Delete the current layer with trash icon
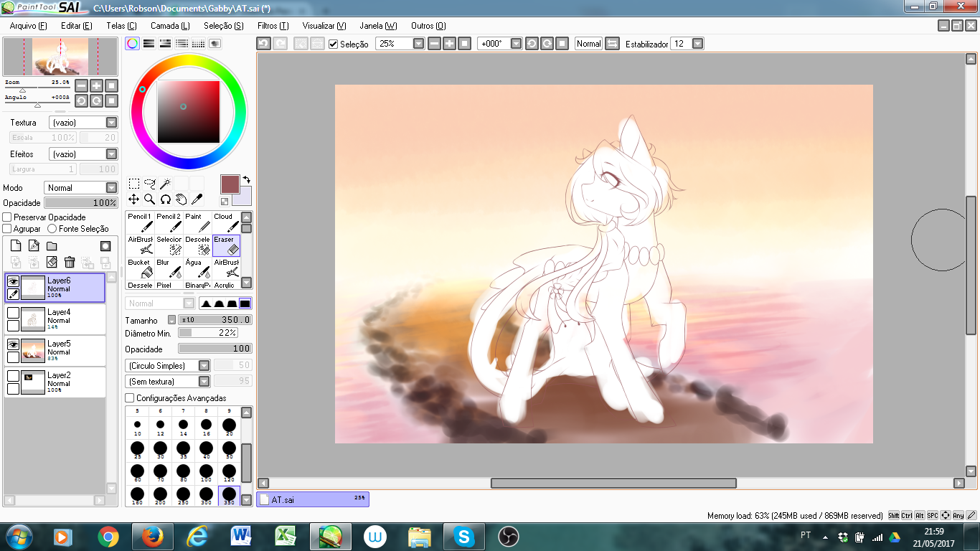This screenshot has height=551, width=980. tap(70, 263)
